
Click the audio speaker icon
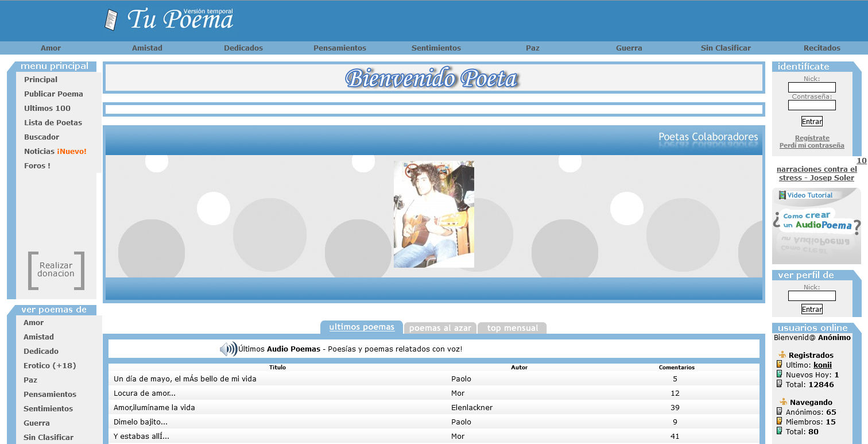228,349
